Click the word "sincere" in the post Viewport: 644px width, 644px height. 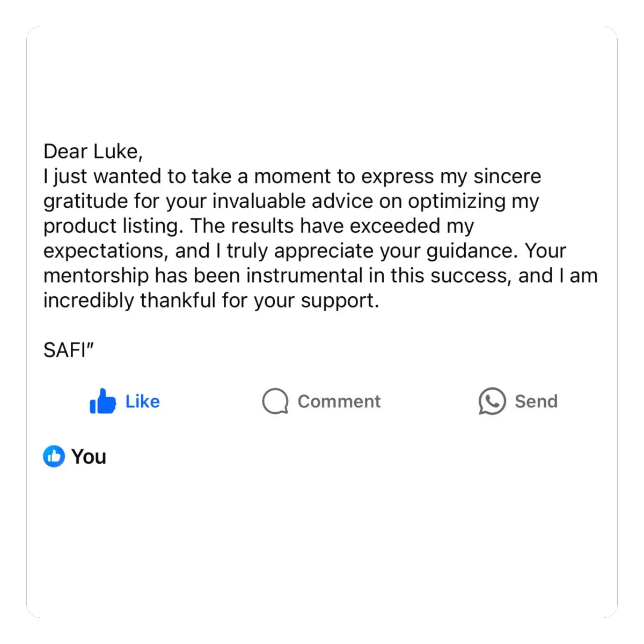(507, 177)
